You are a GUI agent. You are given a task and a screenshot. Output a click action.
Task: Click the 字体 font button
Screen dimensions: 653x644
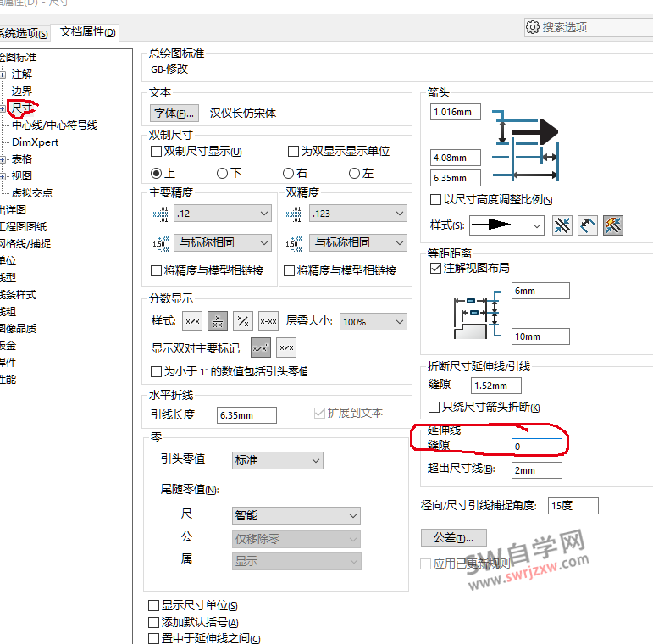click(x=174, y=113)
